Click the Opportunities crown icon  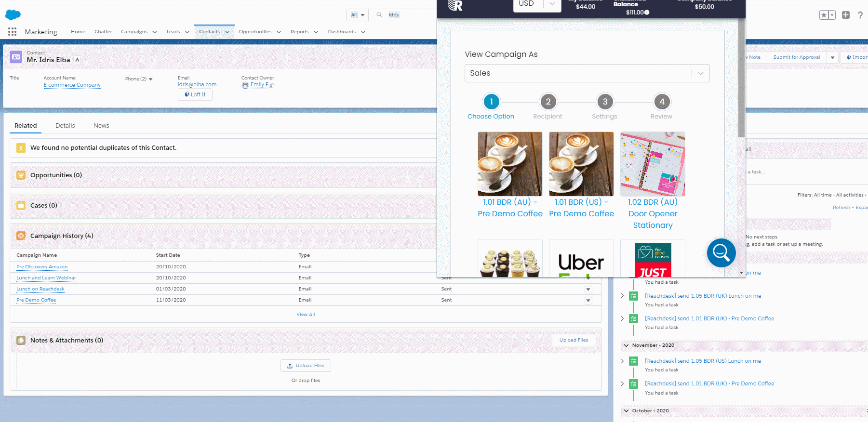pos(21,175)
